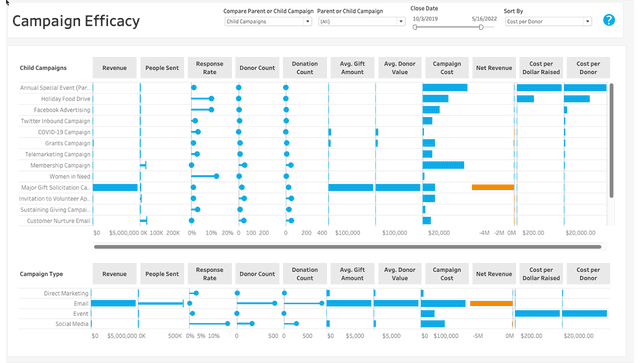Click Revenue header in Campaign Type table
Screen dimensions: 640x363
114,274
